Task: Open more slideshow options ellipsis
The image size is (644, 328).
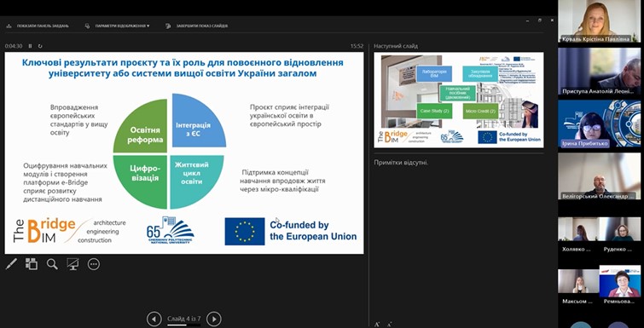Action: pyautogui.click(x=94, y=264)
